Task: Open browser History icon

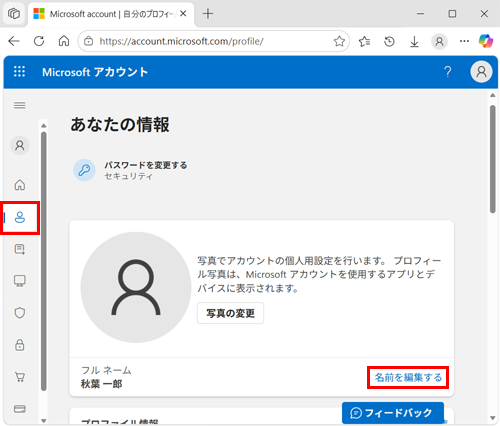Action: pyautogui.click(x=389, y=41)
